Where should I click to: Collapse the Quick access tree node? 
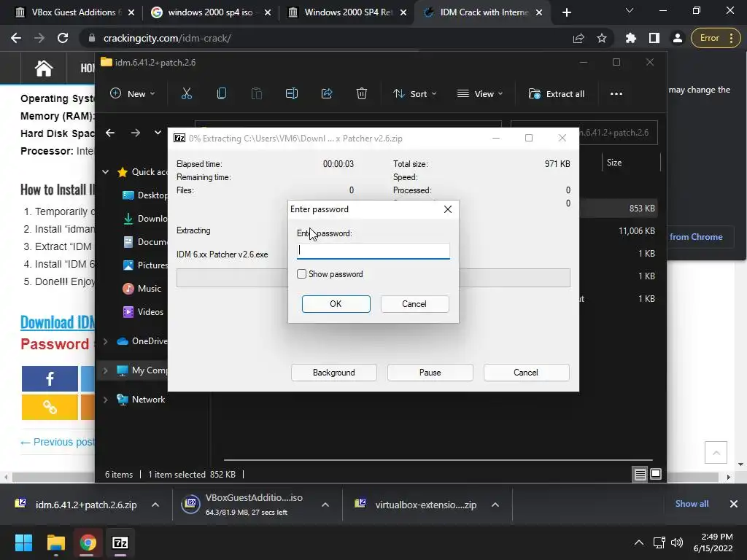pyautogui.click(x=106, y=172)
